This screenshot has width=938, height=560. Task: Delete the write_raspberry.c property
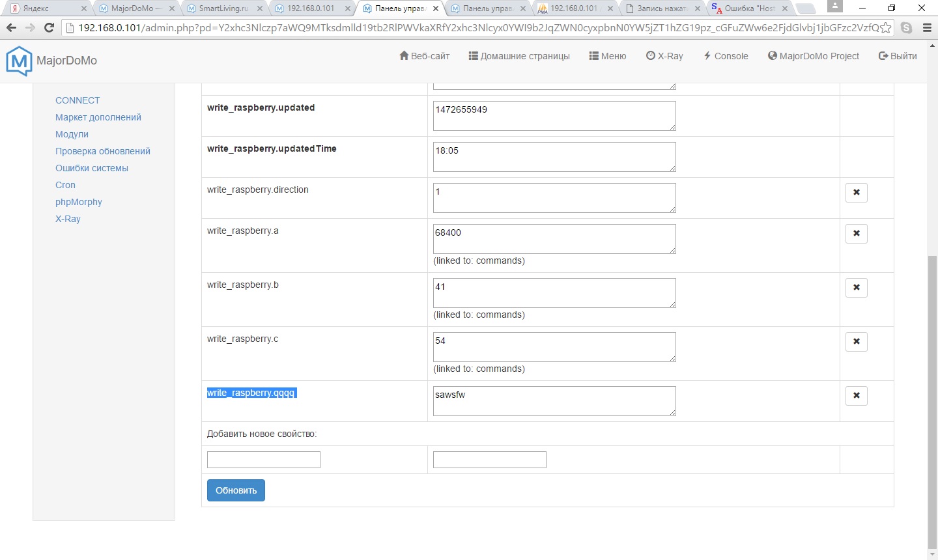pyautogui.click(x=857, y=341)
